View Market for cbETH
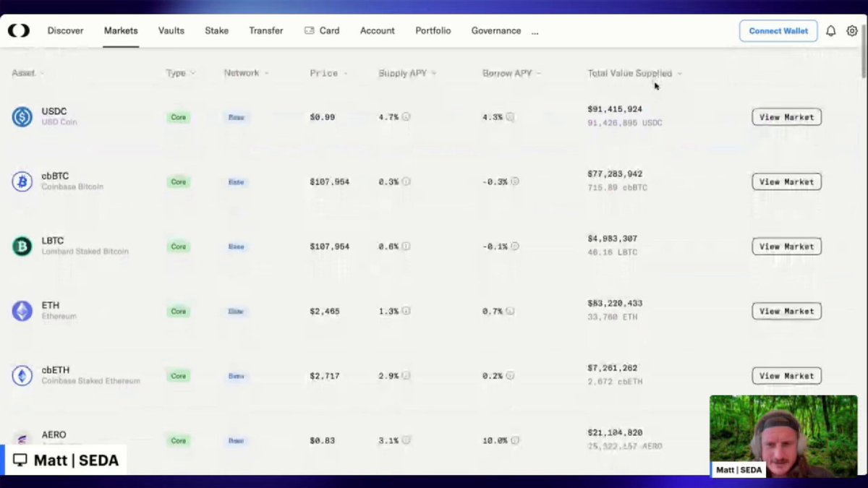This screenshot has width=868, height=488. [x=786, y=376]
